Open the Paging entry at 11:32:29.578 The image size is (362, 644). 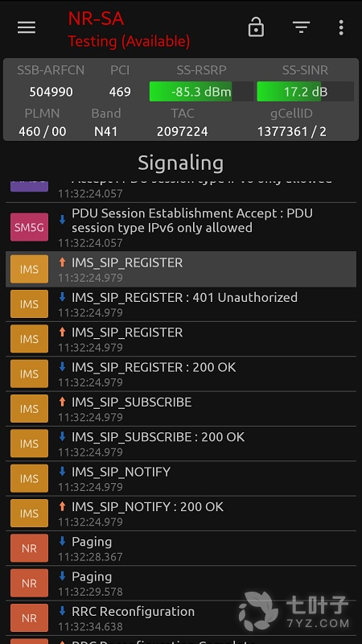tap(181, 583)
